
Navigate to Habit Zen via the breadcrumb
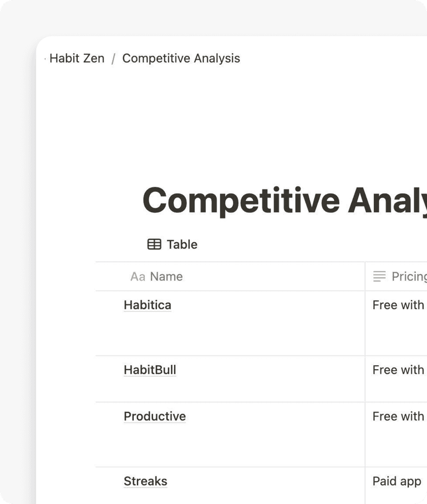coord(77,58)
